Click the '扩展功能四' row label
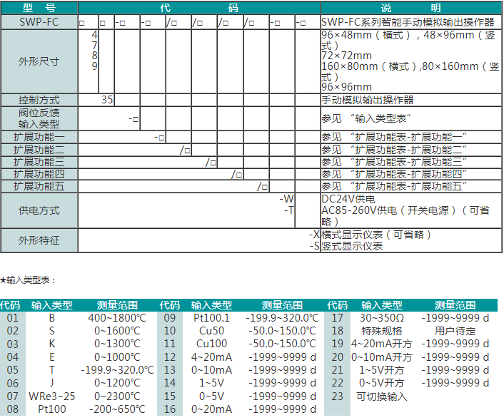 tap(39, 174)
